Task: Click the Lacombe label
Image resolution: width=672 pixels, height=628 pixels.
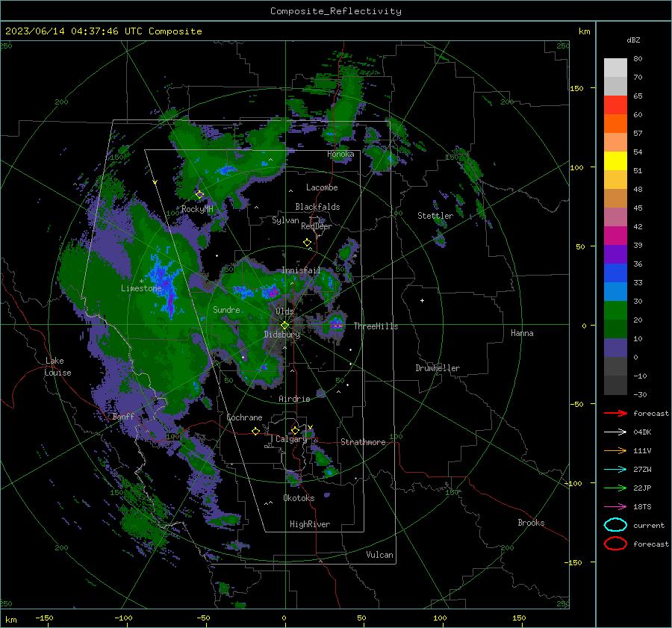Action: 322,187
